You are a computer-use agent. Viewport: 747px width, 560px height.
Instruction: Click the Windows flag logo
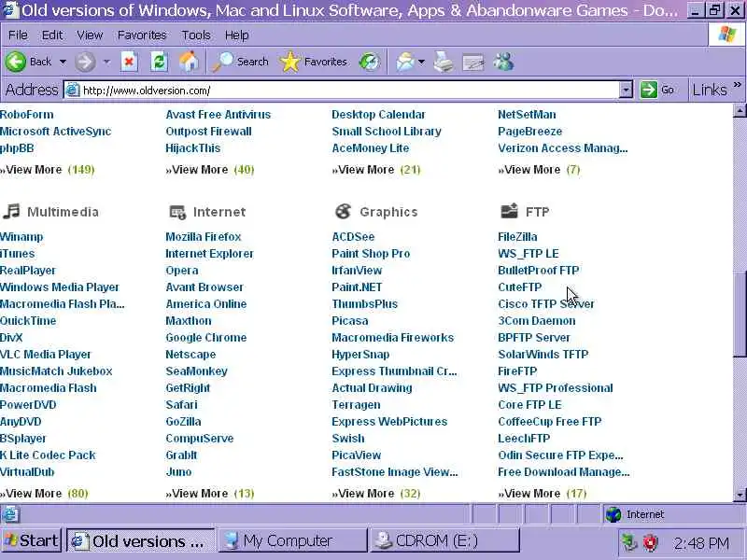click(726, 35)
